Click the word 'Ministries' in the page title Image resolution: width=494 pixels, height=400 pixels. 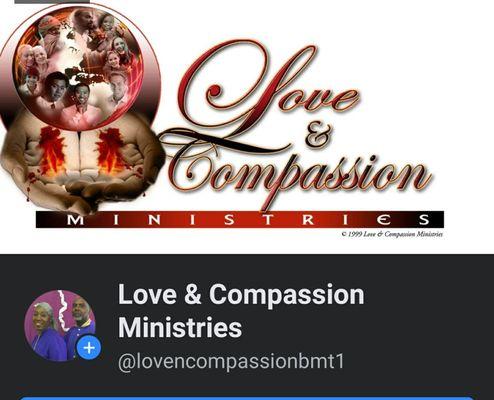180,327
